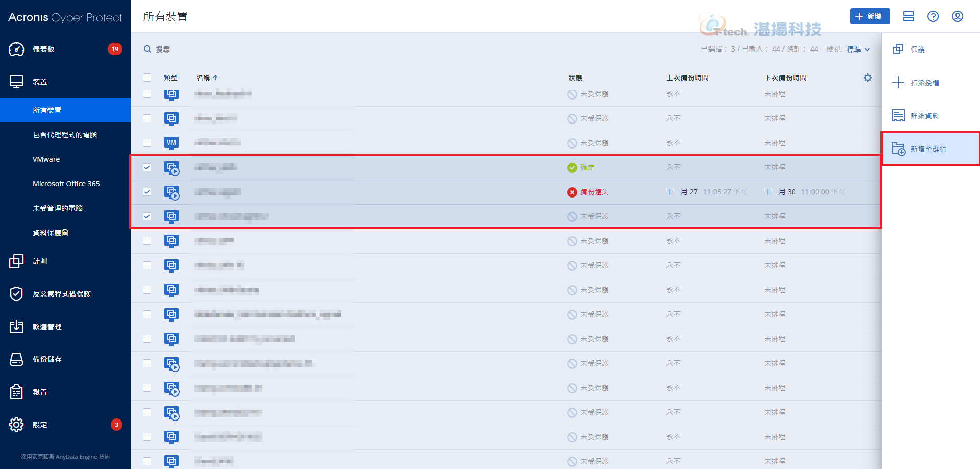Image resolution: width=980 pixels, height=469 pixels.
Task: Click the 儀表板 dashboard gauge icon
Action: click(16, 49)
